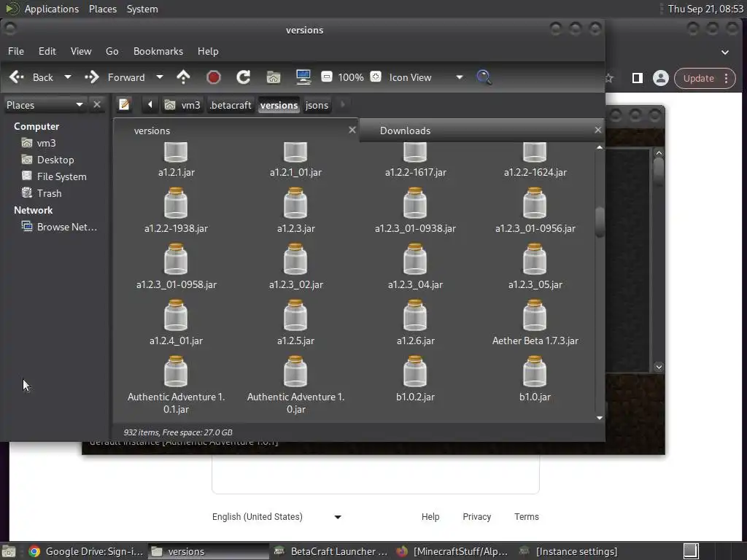
Task: Close the versions tab
Action: (352, 130)
